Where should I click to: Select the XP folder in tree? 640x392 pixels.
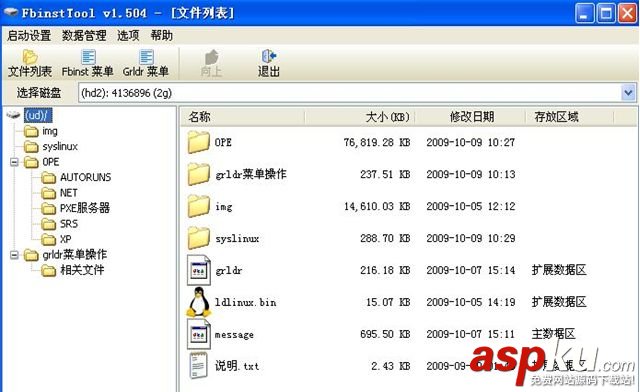(x=65, y=239)
